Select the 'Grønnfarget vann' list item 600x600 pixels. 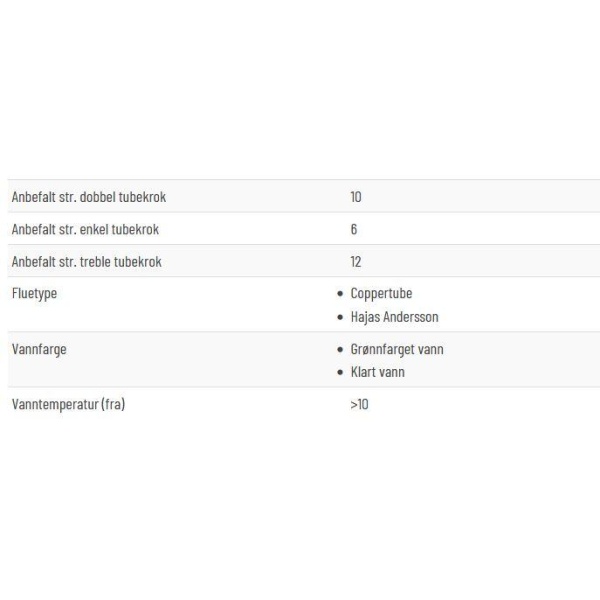(397, 349)
